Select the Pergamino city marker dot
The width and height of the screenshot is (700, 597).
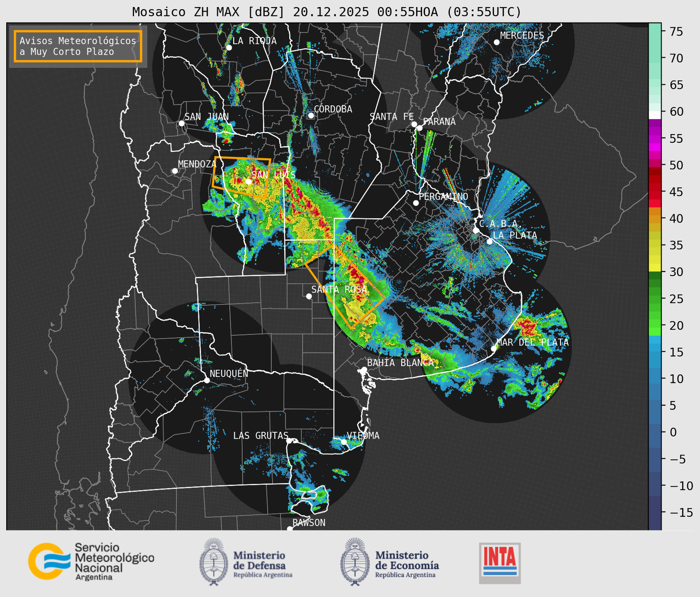[x=416, y=203]
